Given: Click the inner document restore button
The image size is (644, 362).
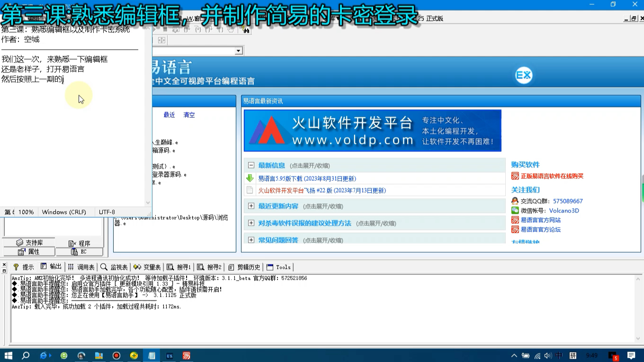Looking at the screenshot, I should click(x=634, y=18).
